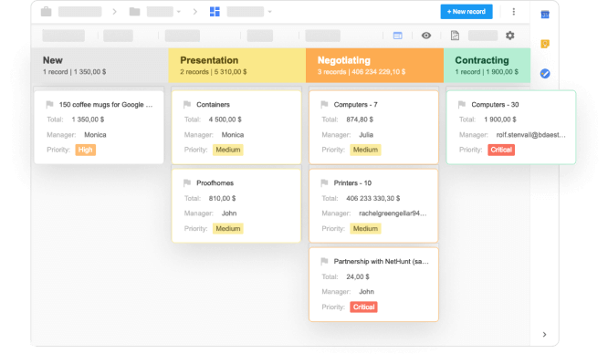Select the Negotiating column header

tap(374, 65)
